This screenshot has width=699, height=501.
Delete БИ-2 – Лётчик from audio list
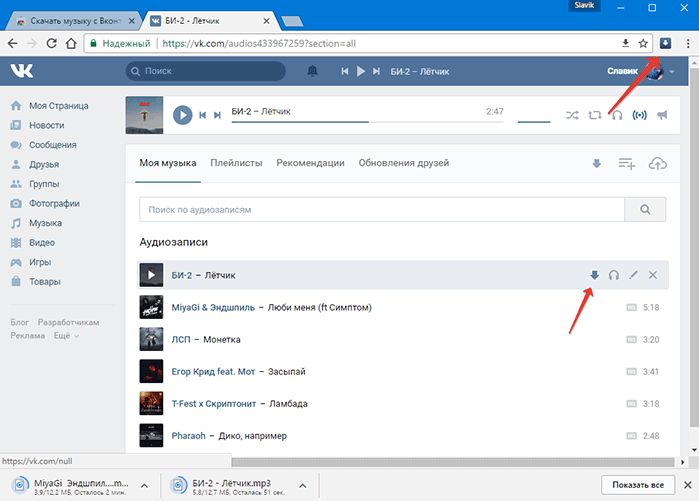(x=653, y=275)
